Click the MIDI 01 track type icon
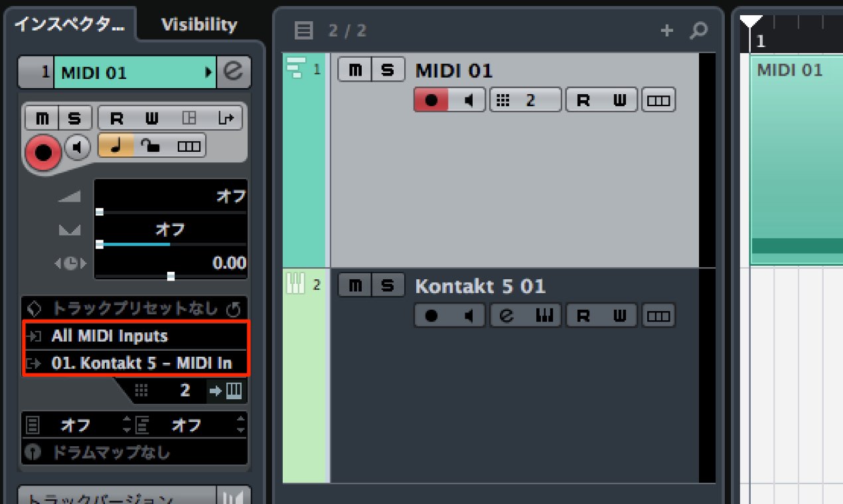Screen dimensions: 843x504 [x=295, y=68]
